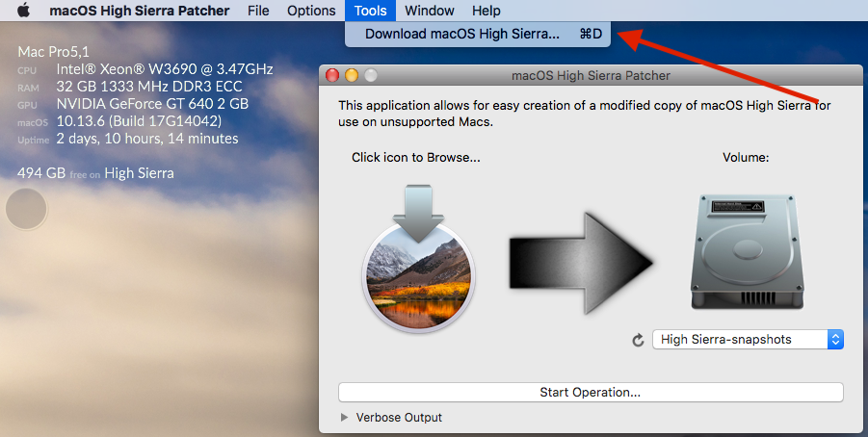Click the Start Operation button

591,392
